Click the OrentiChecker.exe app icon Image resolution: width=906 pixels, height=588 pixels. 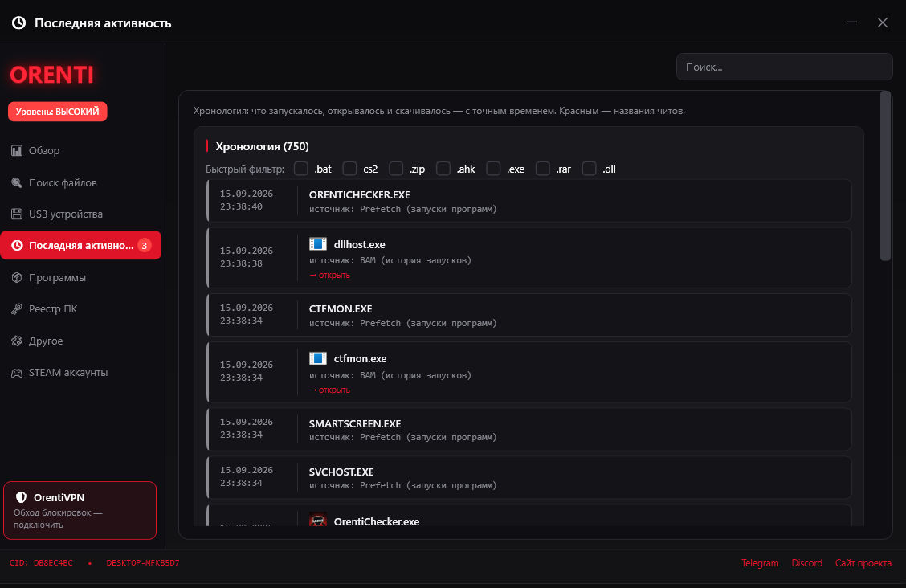tap(318, 521)
